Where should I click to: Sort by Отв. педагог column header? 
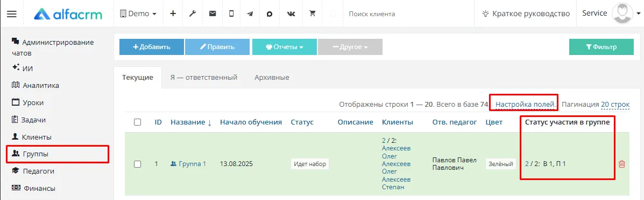tap(454, 122)
